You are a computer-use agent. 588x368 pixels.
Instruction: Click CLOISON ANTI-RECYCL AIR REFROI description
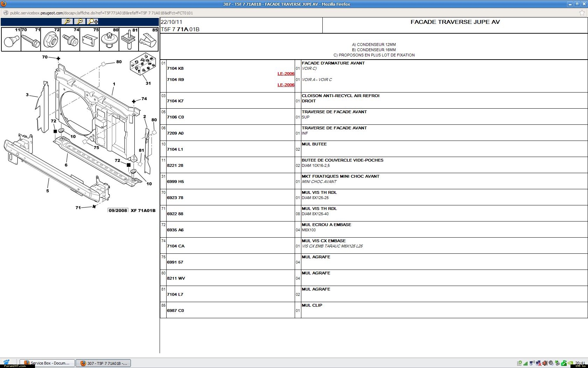pyautogui.click(x=341, y=96)
